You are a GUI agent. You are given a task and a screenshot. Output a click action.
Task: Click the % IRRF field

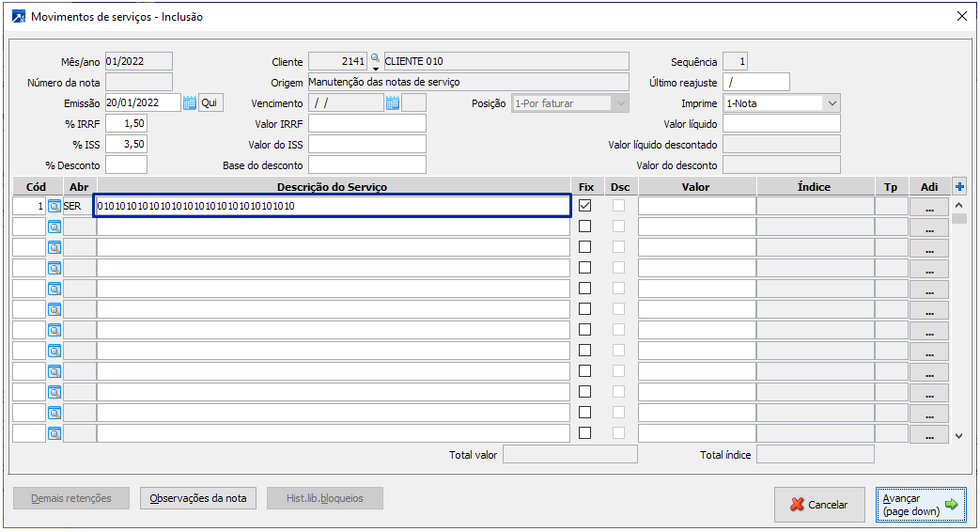(x=126, y=123)
